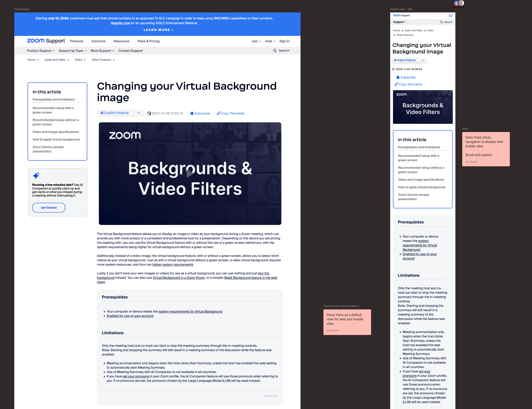Click LEARN MORE in the blue banner

click(158, 30)
